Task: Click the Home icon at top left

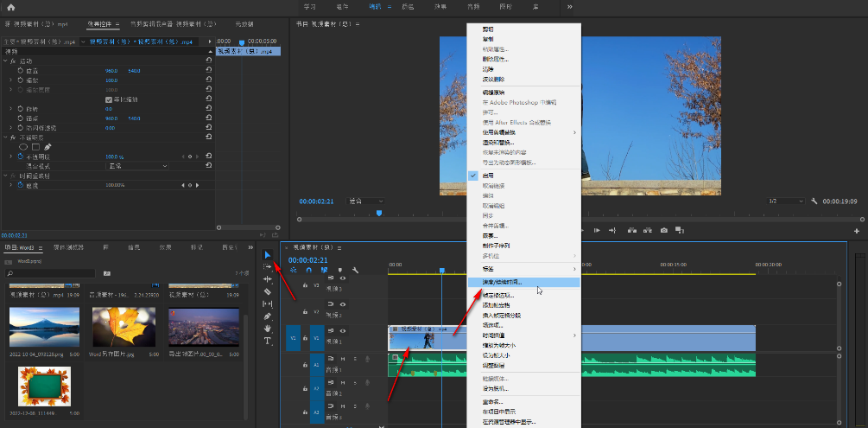Action: (11, 7)
